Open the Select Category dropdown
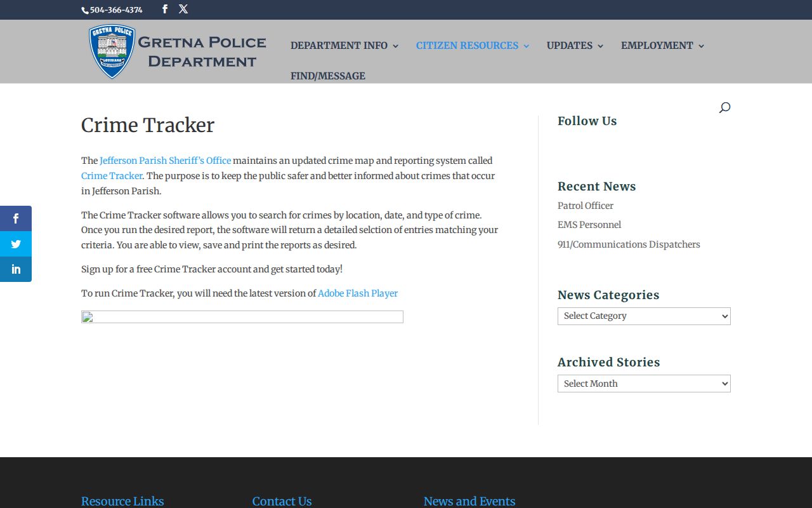The width and height of the screenshot is (812, 508). 644,316
